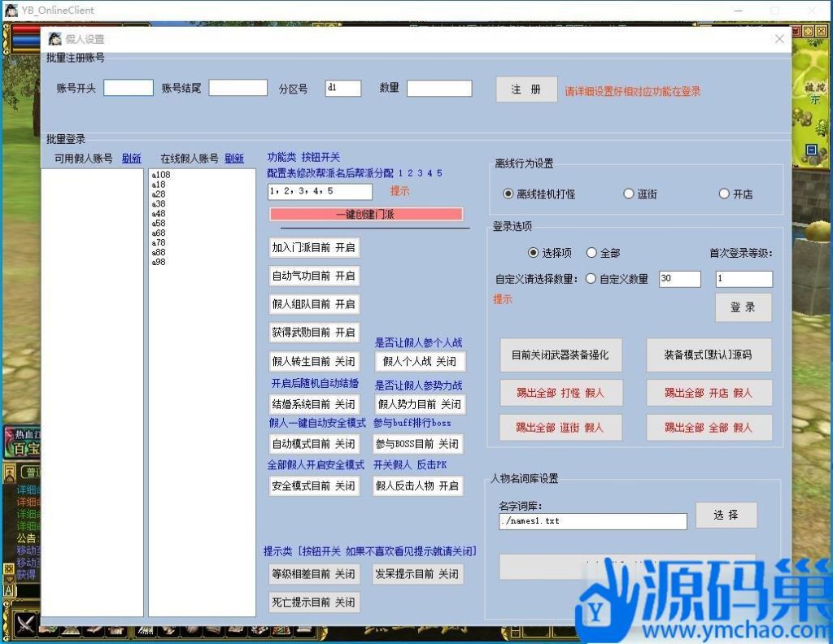The height and width of the screenshot is (644, 833).
Task: Click 刷新 link beside 可用假人账号
Action: pos(131,159)
